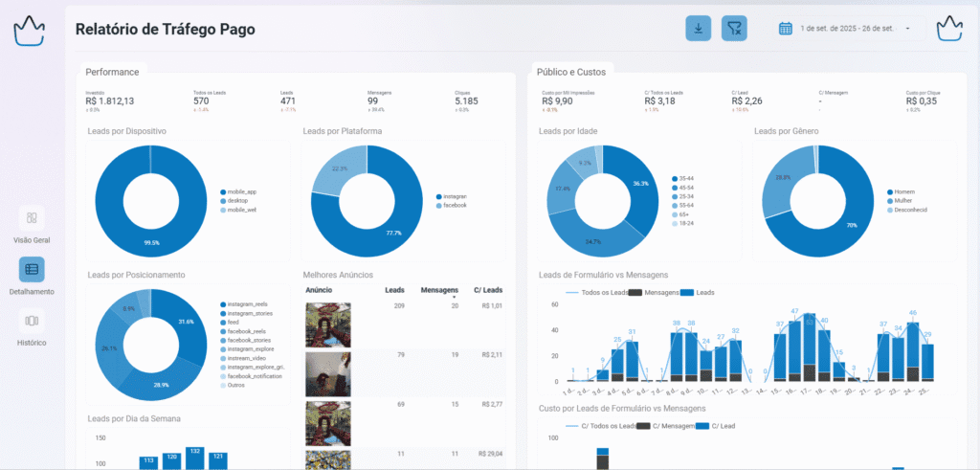This screenshot has height=470, width=980.
Task: Sort table by Anúncio column header
Action: click(319, 290)
